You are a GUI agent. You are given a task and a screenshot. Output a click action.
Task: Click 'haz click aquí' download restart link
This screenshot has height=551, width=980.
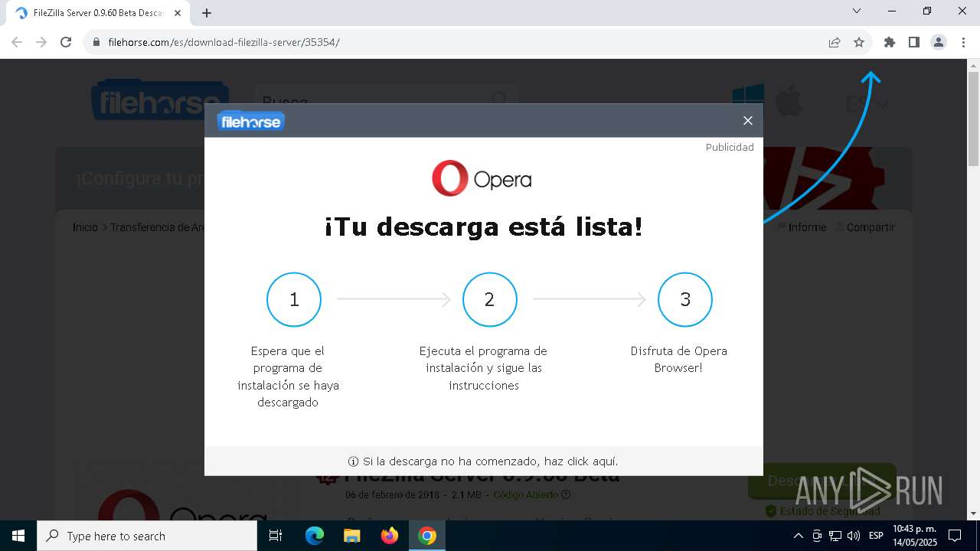(581, 461)
